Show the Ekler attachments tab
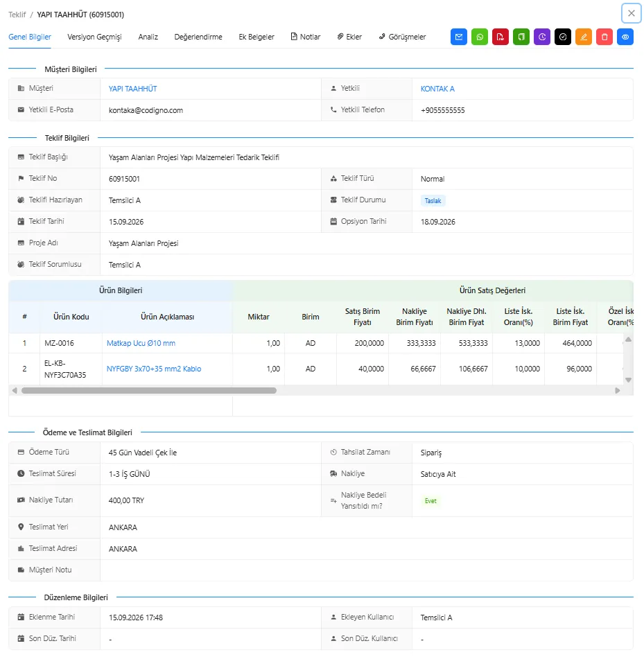The image size is (644, 657). click(349, 37)
